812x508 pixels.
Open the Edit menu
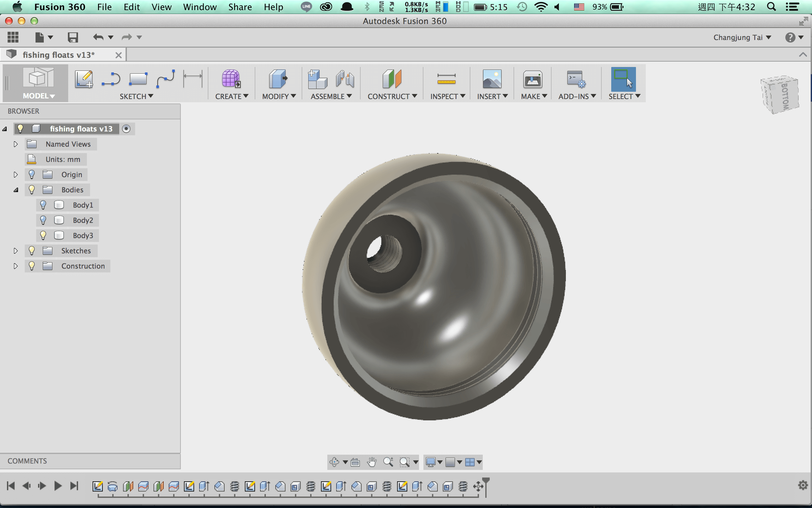(x=132, y=7)
